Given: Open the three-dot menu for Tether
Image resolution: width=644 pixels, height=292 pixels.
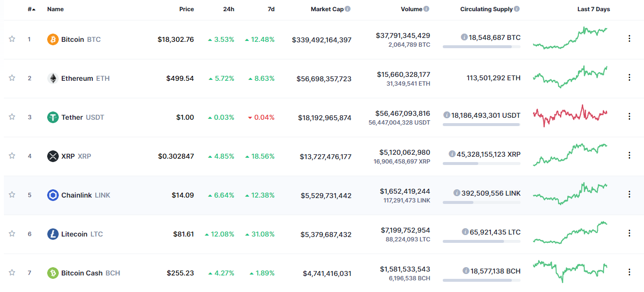Looking at the screenshot, I should pyautogui.click(x=629, y=116).
